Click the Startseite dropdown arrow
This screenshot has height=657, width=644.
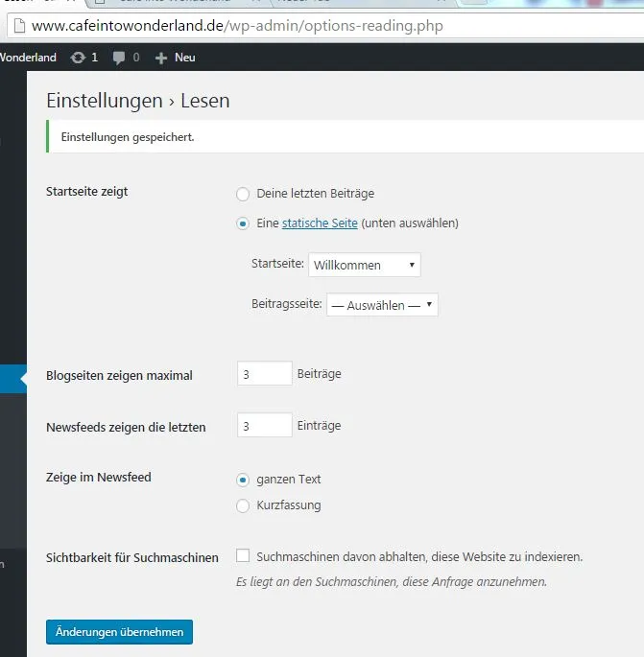pos(412,265)
